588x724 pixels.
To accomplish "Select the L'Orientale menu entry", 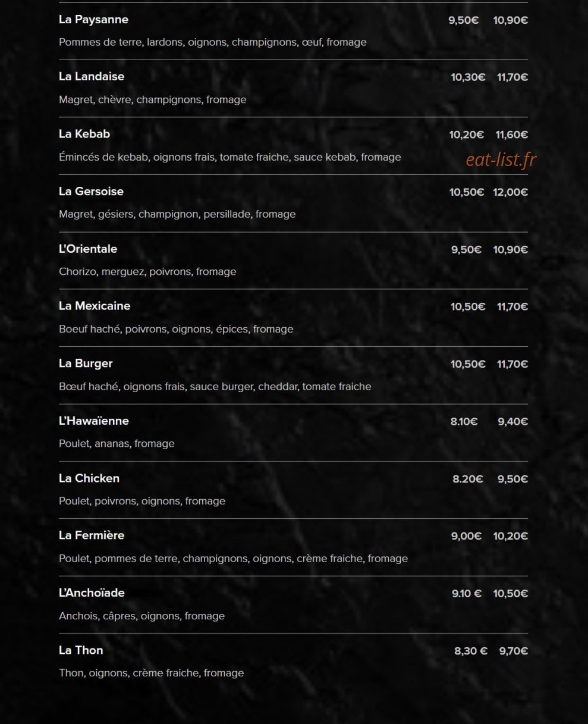I will tap(88, 249).
